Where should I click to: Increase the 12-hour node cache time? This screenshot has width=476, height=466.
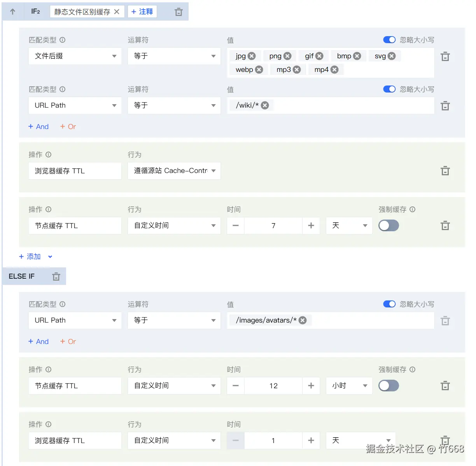click(x=311, y=386)
